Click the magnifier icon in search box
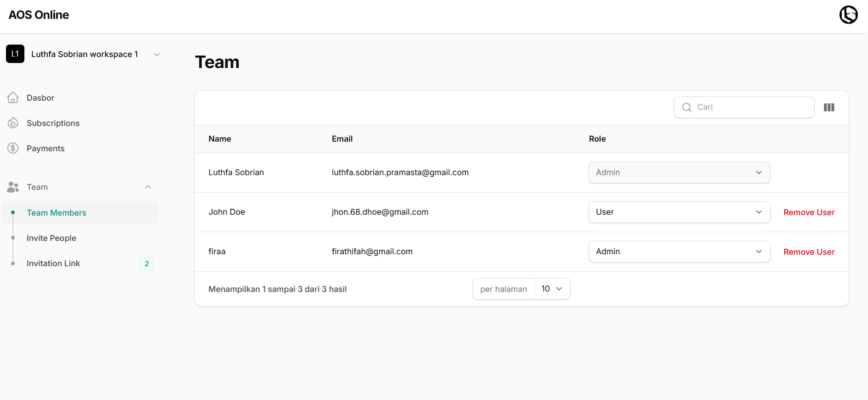This screenshot has height=400, width=868. pyautogui.click(x=687, y=108)
